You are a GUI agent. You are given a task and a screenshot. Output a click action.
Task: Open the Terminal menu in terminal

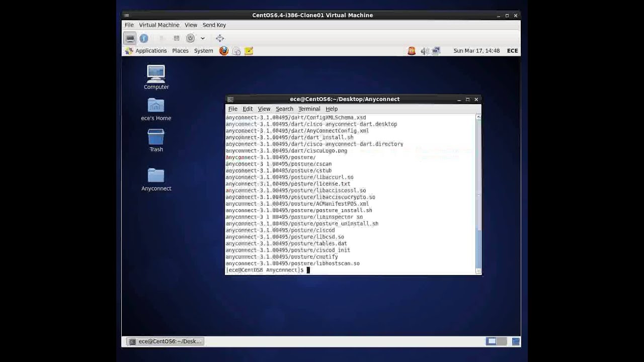309,109
